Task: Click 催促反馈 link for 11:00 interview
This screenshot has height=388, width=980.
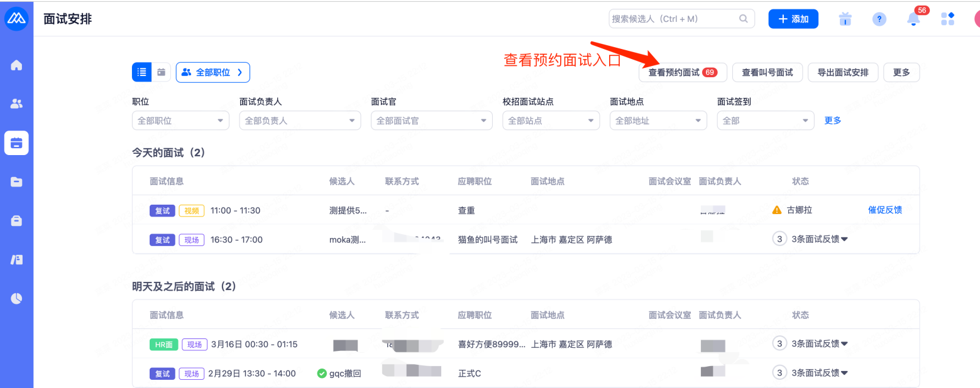Action: coord(884,210)
